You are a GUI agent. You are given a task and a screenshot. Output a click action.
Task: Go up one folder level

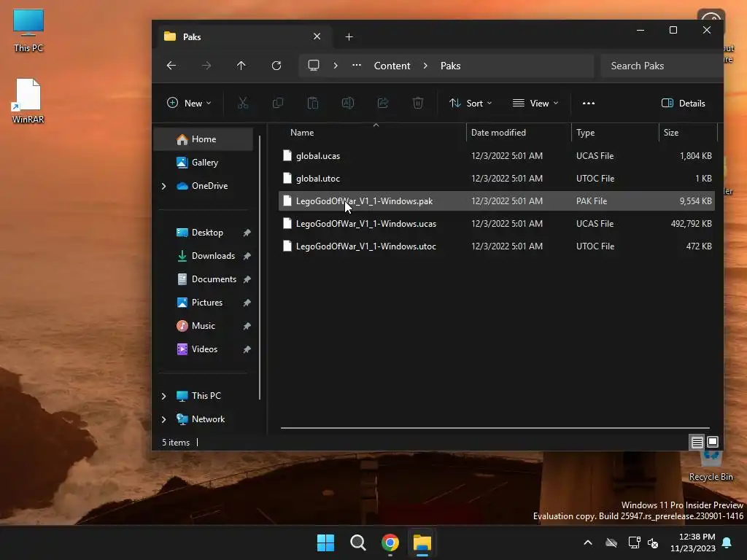pyautogui.click(x=241, y=66)
